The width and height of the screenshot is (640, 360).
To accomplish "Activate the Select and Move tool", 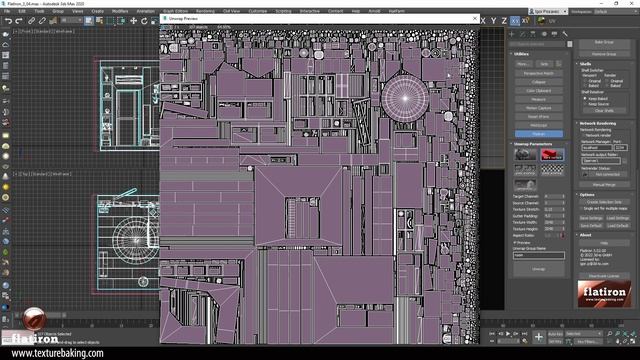I will point(133,21).
